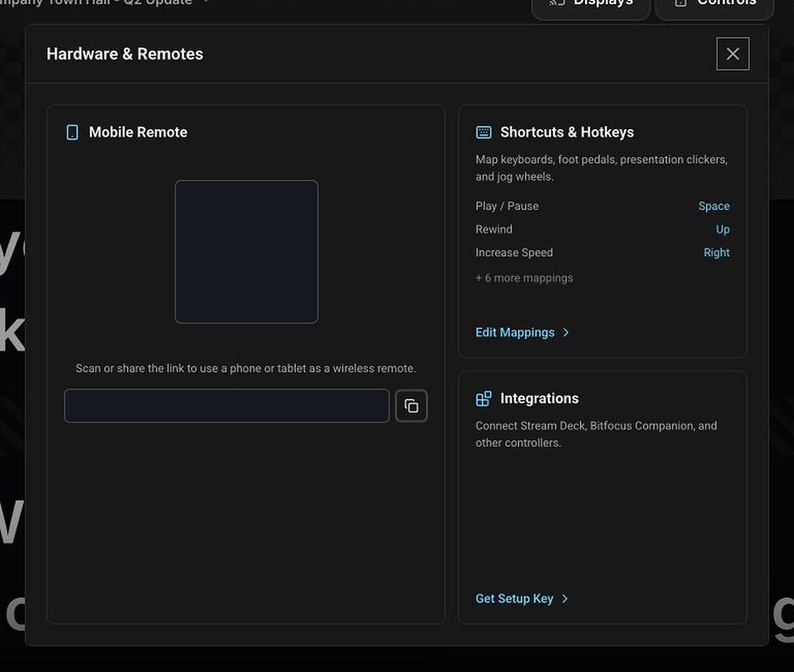Click the Shortcuts & Hotkeys keyboard icon

point(483,132)
